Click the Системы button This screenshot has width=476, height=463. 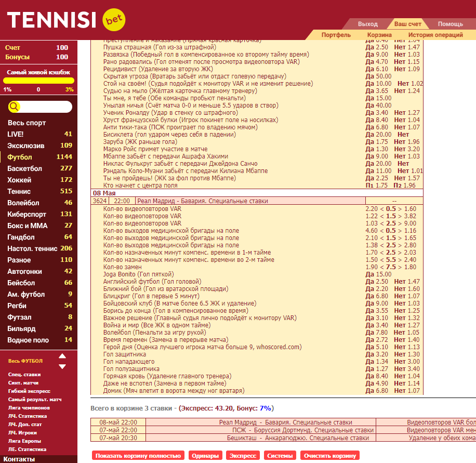coord(280,455)
